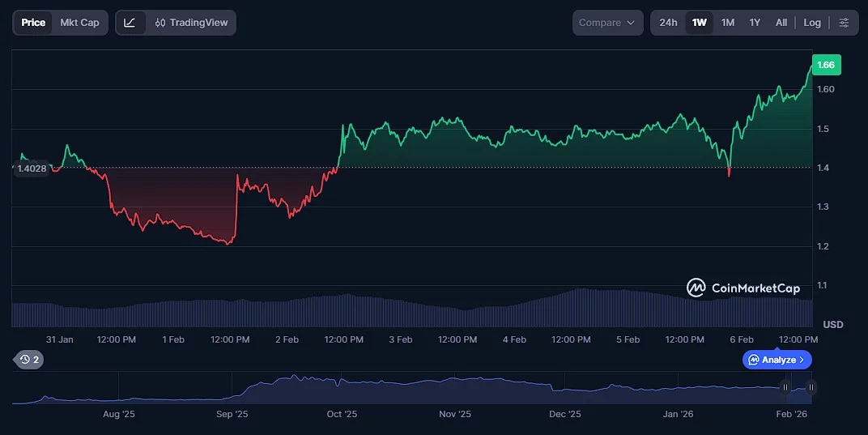Image resolution: width=868 pixels, height=435 pixels.
Task: Select the 24h time range
Action: click(668, 23)
